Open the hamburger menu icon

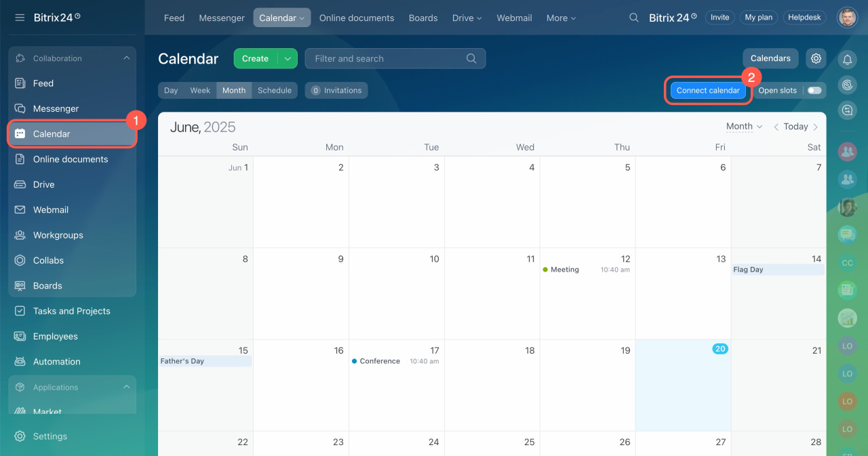pyautogui.click(x=20, y=18)
